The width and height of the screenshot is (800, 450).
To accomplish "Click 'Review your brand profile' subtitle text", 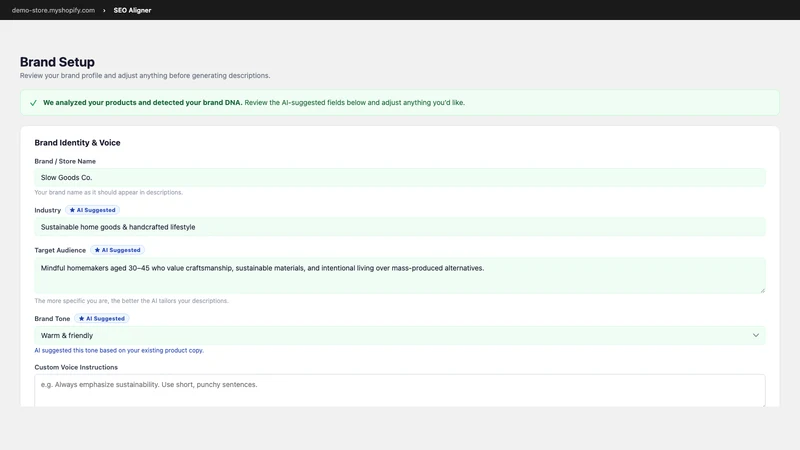I will (x=145, y=76).
